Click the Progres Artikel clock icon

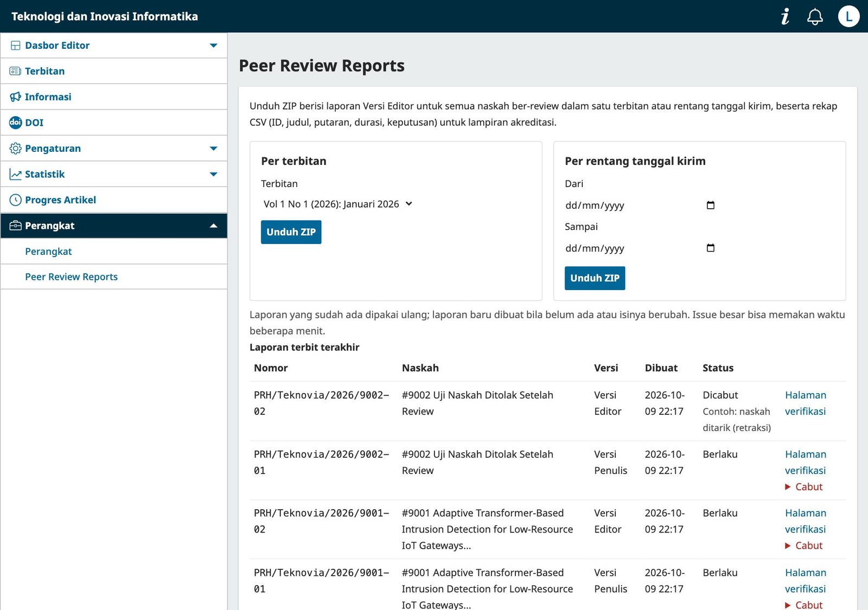16,200
